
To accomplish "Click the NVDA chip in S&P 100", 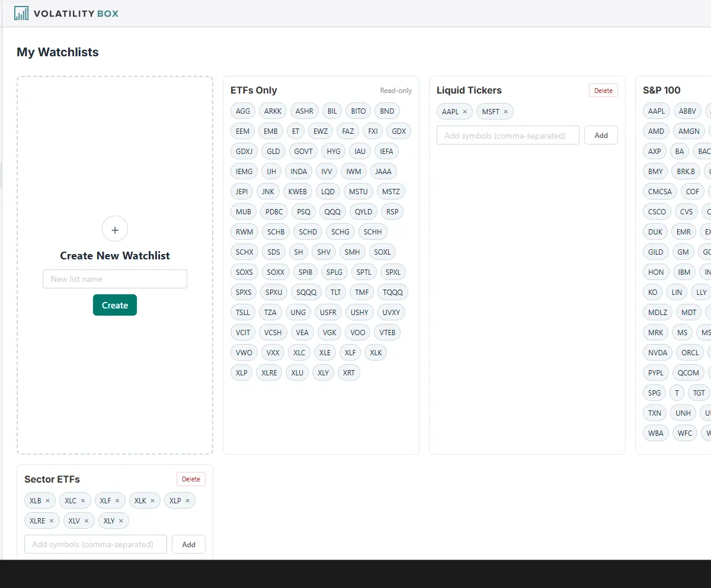I will click(x=658, y=352).
